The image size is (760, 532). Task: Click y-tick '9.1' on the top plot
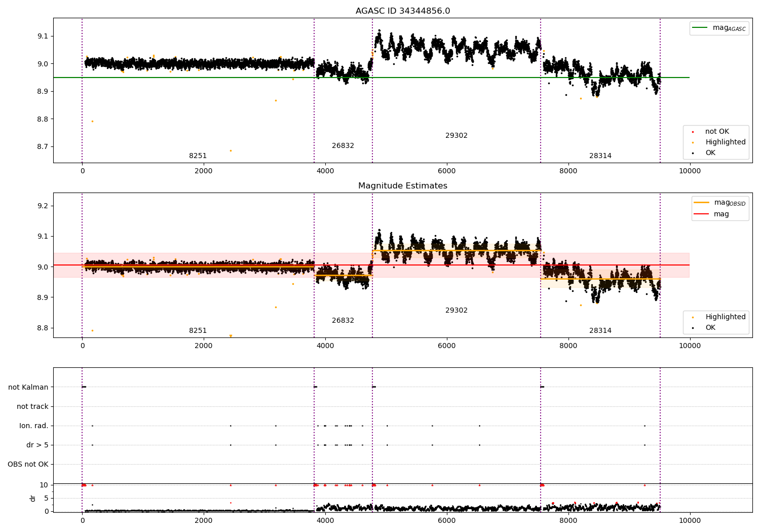point(43,36)
